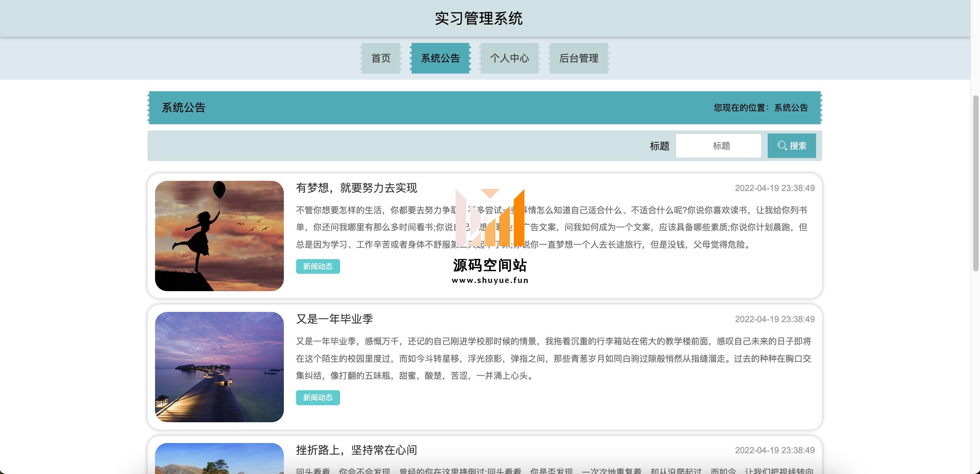Click the 实习管理系统 site title
Image resolution: width=980 pixels, height=474 pixels.
tap(479, 18)
